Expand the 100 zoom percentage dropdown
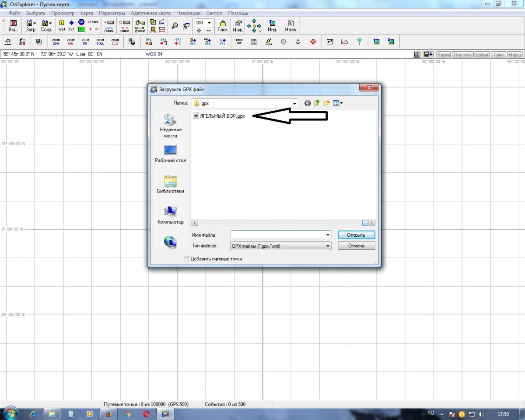The image size is (525, 420). (209, 23)
